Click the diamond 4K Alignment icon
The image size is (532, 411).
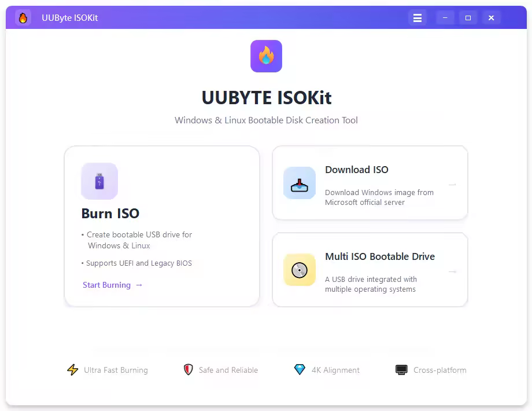(300, 369)
